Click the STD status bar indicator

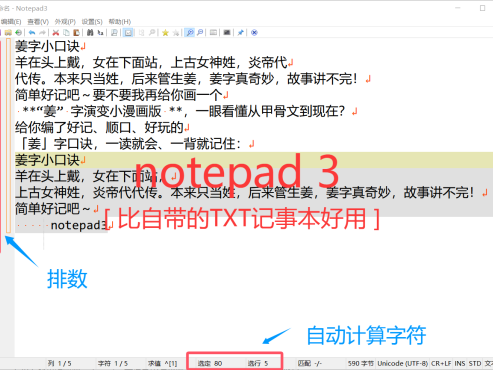(x=475, y=363)
